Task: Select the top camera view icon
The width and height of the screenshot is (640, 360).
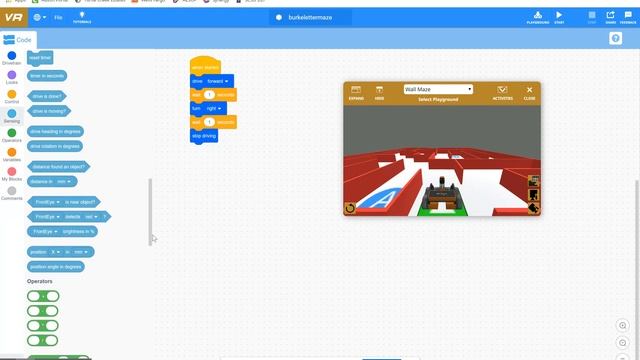Action: (x=533, y=181)
